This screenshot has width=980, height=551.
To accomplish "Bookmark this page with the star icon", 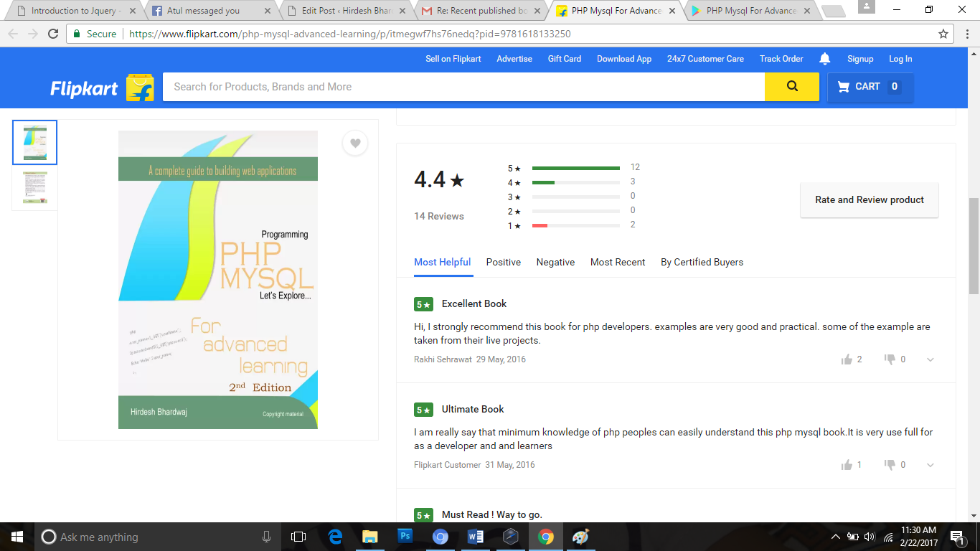I will pyautogui.click(x=943, y=34).
